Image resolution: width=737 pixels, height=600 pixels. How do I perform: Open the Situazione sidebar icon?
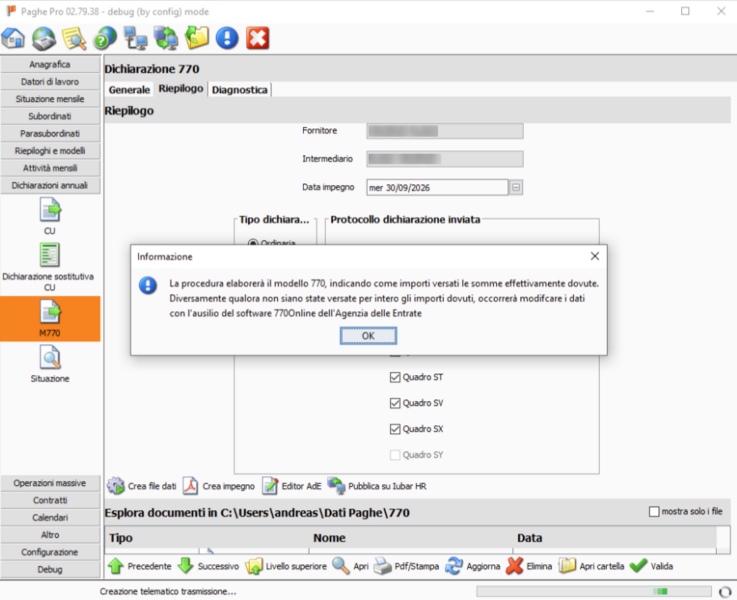coord(50,364)
